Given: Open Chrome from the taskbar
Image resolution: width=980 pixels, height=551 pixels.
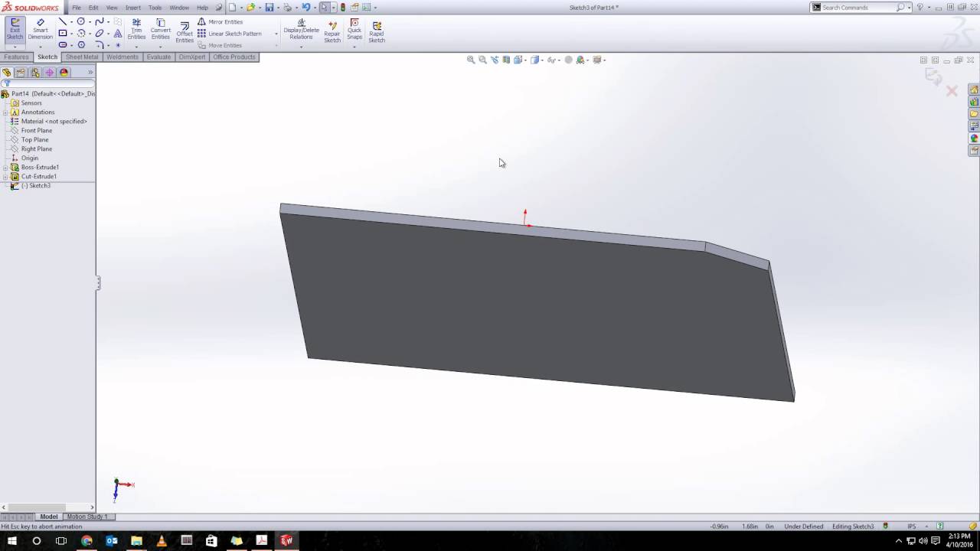Looking at the screenshot, I should click(x=87, y=540).
